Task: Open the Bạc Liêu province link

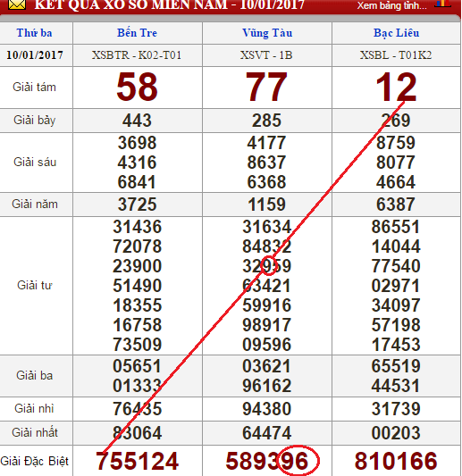Action: click(x=397, y=33)
